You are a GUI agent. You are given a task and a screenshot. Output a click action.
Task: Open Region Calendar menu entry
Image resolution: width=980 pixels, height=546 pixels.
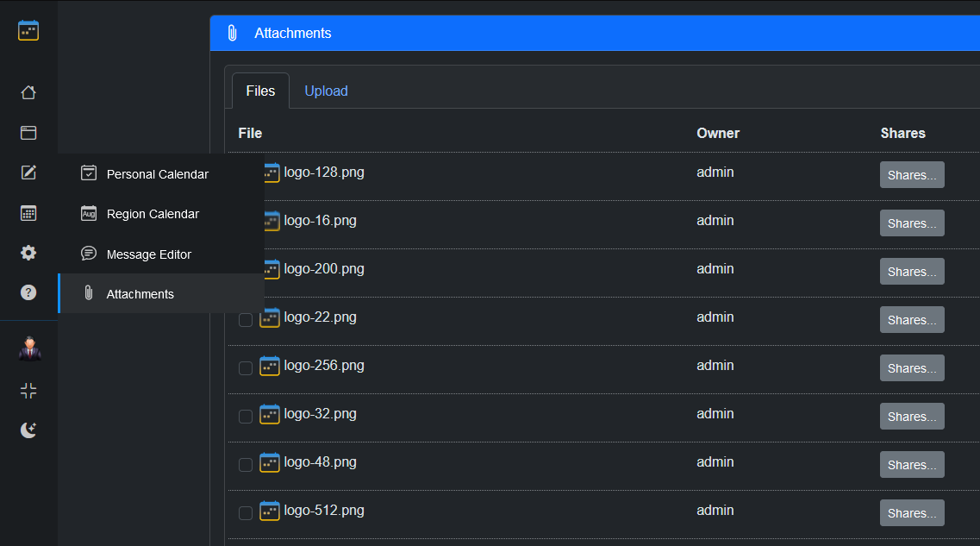[153, 214]
